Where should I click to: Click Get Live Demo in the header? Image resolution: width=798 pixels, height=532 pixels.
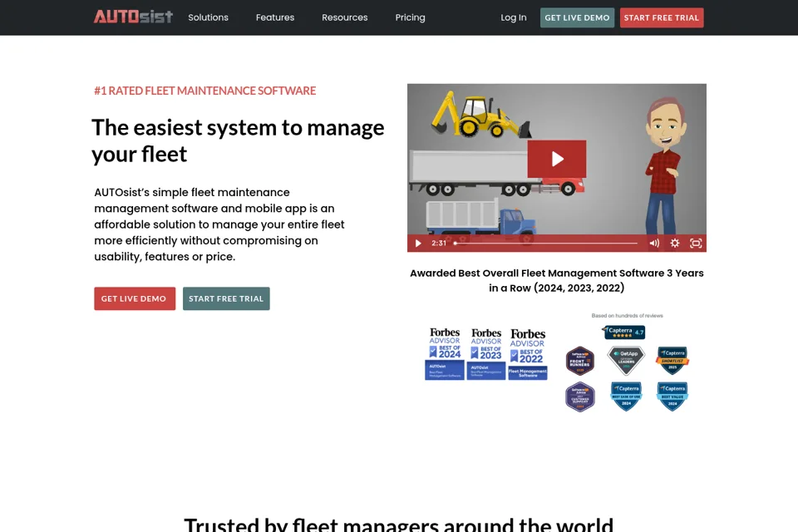[577, 17]
